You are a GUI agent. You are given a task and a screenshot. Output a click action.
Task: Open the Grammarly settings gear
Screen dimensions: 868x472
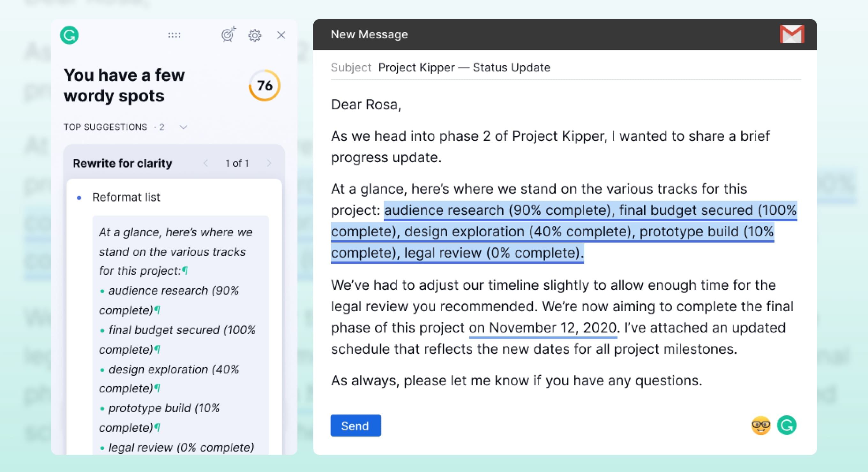click(255, 35)
